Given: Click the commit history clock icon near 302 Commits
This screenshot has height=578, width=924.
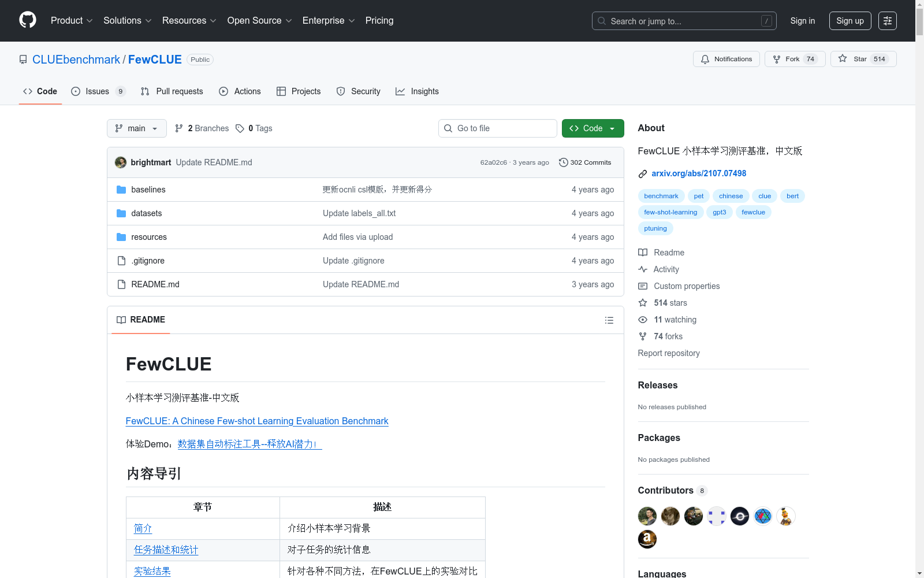Looking at the screenshot, I should (563, 162).
